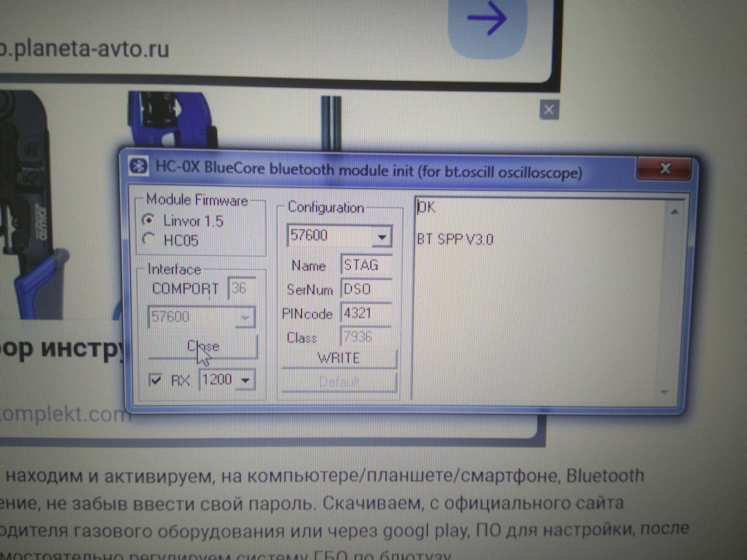Click the log scrollbar down arrow
747x560 pixels.
pos(665,392)
